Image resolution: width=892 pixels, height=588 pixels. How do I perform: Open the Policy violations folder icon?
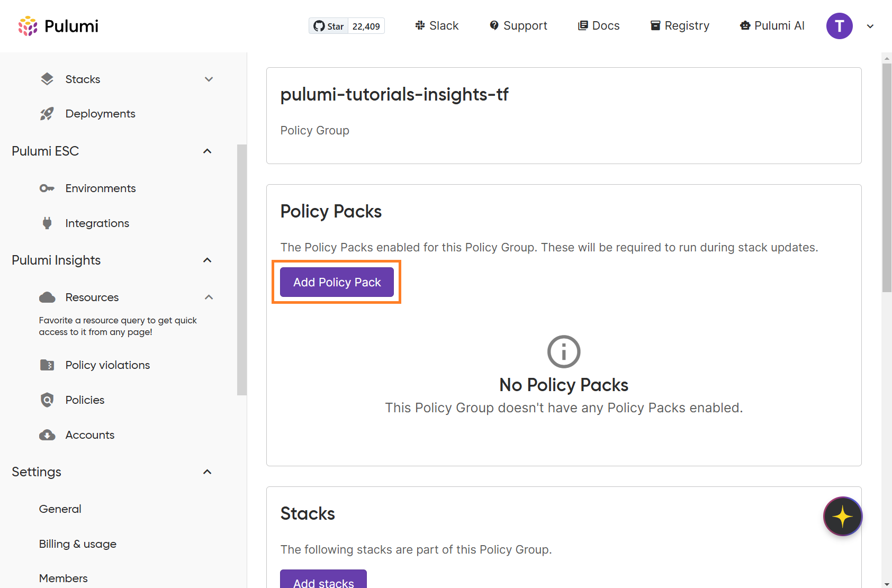[47, 365]
